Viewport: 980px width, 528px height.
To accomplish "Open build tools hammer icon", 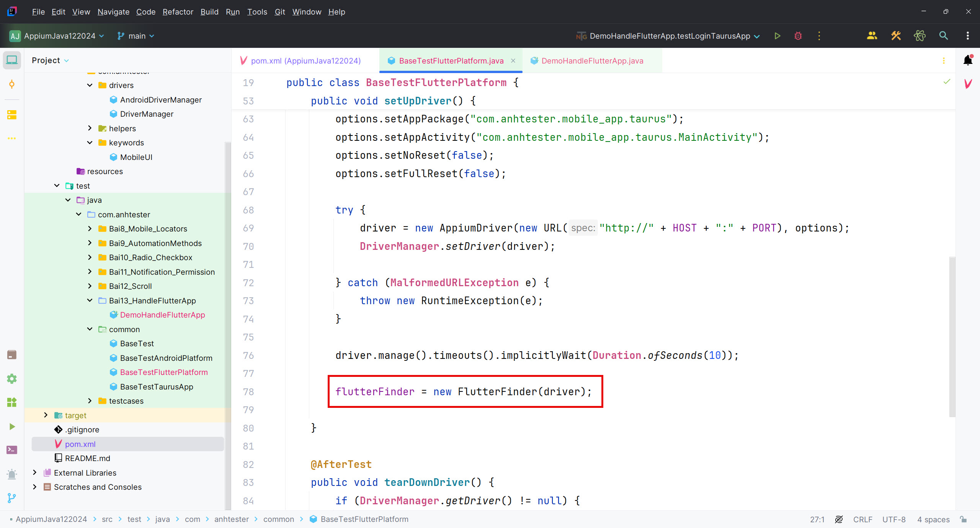I will 896,36.
